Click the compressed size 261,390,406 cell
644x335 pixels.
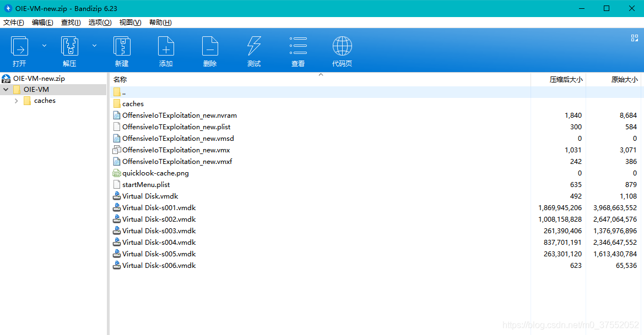(x=562, y=231)
